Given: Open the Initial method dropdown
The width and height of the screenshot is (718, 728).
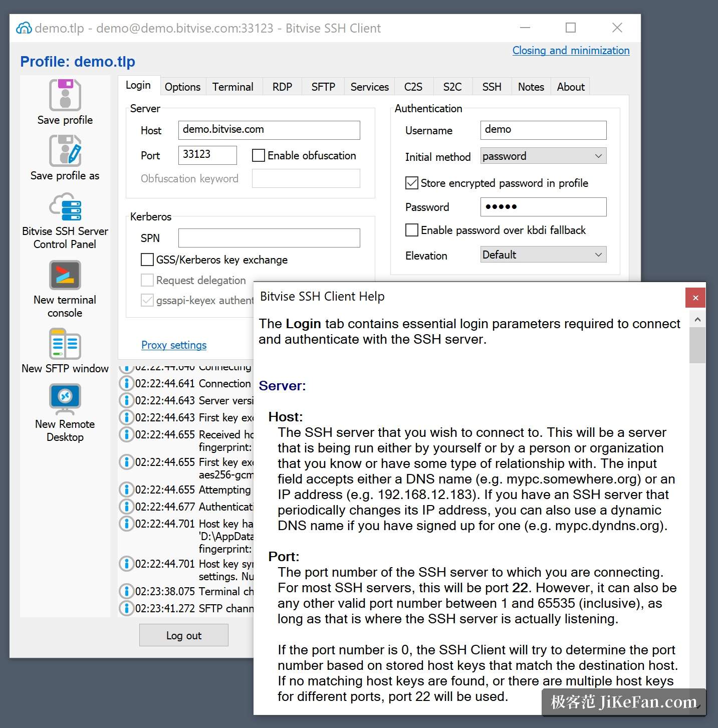Looking at the screenshot, I should pos(543,156).
